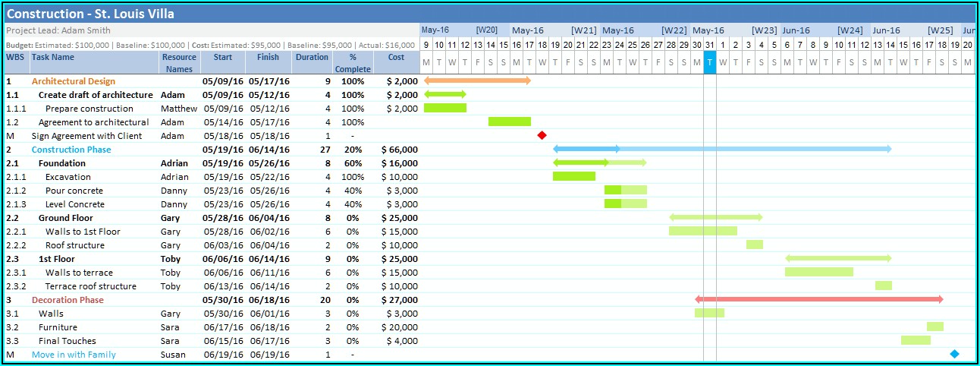Select the % Complete column header
The height and width of the screenshot is (366, 980).
pyautogui.click(x=353, y=63)
